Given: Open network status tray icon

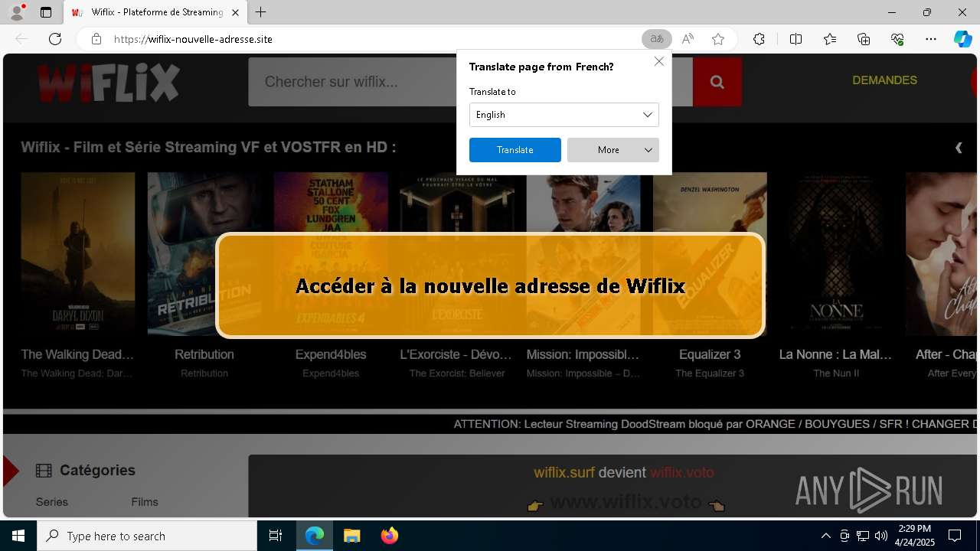Looking at the screenshot, I should pyautogui.click(x=863, y=536).
